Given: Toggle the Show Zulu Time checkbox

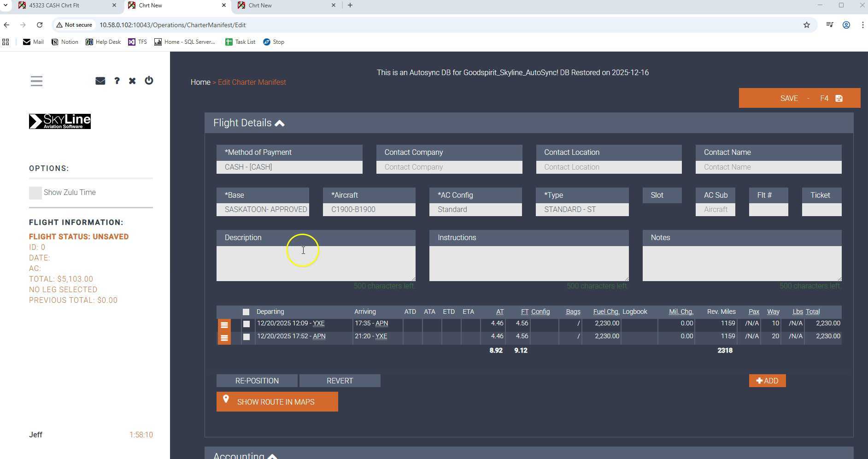Looking at the screenshot, I should click(x=35, y=193).
